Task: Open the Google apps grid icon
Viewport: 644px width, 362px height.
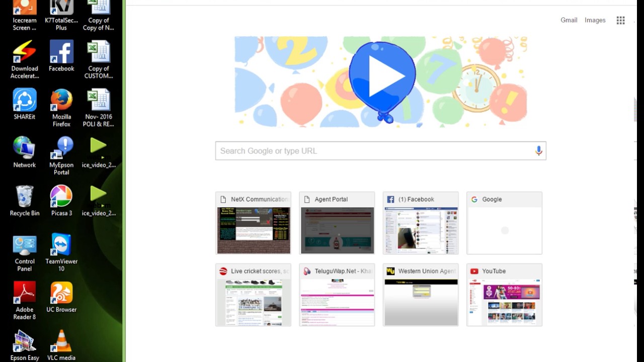Action: 620,20
